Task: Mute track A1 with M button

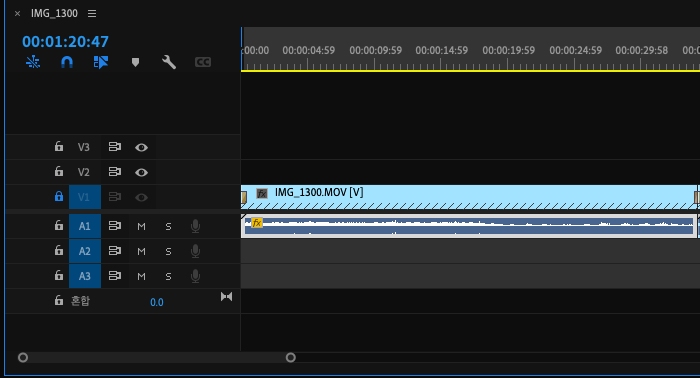Action: click(142, 227)
